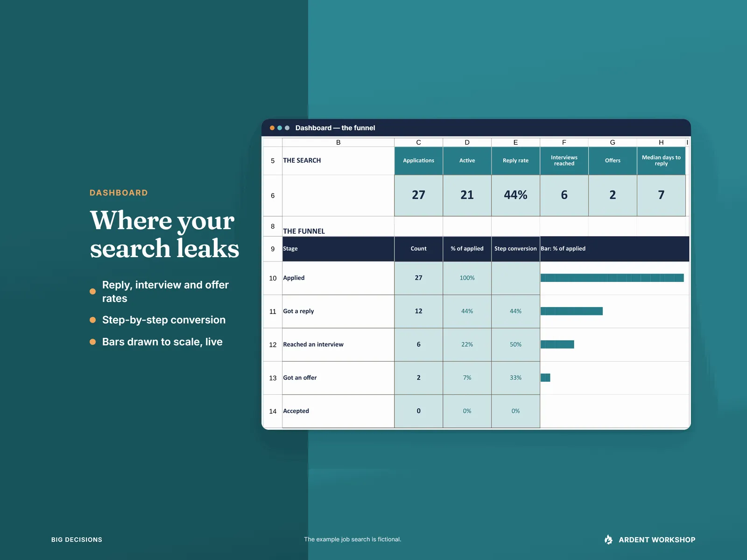This screenshot has height=560, width=747.
Task: Click the 'Reached an interview' stage cell
Action: 338,345
